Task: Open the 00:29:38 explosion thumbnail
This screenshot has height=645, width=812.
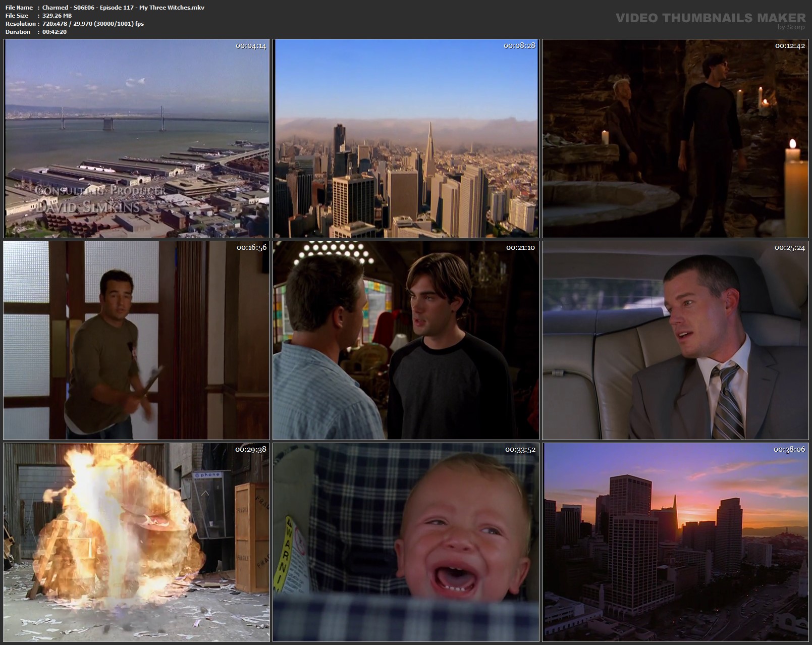Action: pos(137,543)
